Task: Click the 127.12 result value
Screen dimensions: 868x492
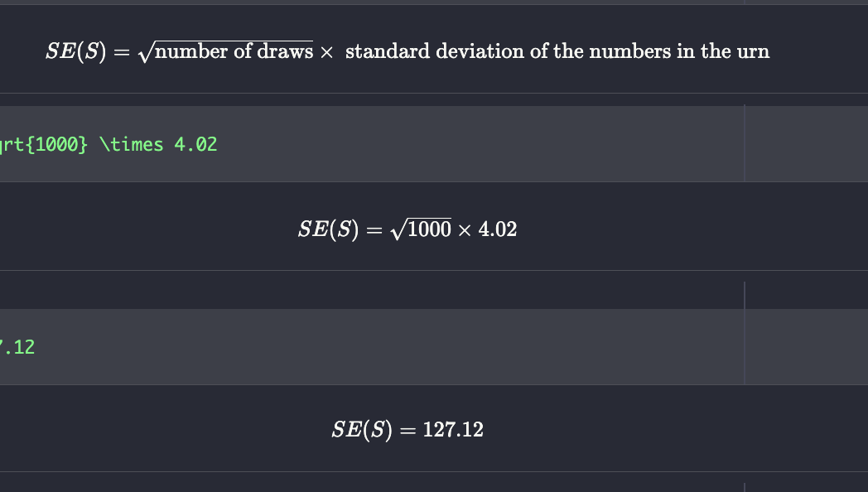Action: tap(453, 430)
